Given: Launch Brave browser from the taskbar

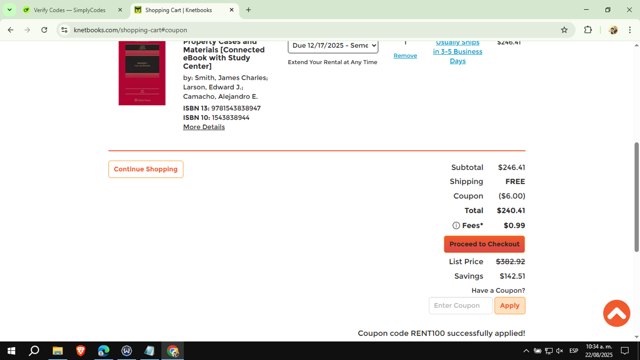Looking at the screenshot, I should tap(80, 351).
